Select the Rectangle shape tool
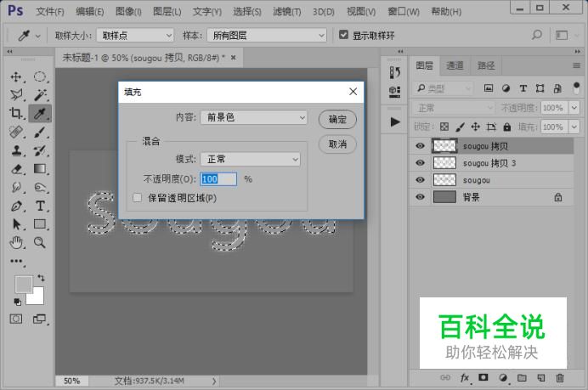The height and width of the screenshot is (390, 588). [x=40, y=223]
